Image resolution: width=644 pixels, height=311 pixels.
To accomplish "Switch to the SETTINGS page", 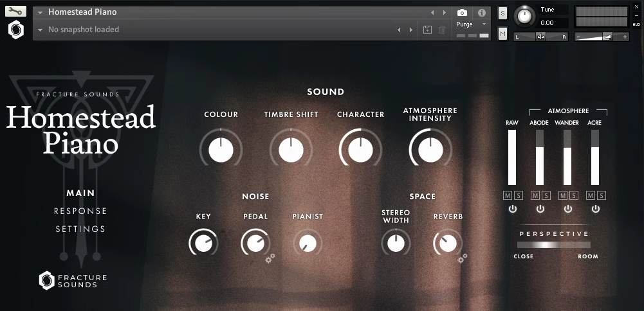I will (80, 229).
